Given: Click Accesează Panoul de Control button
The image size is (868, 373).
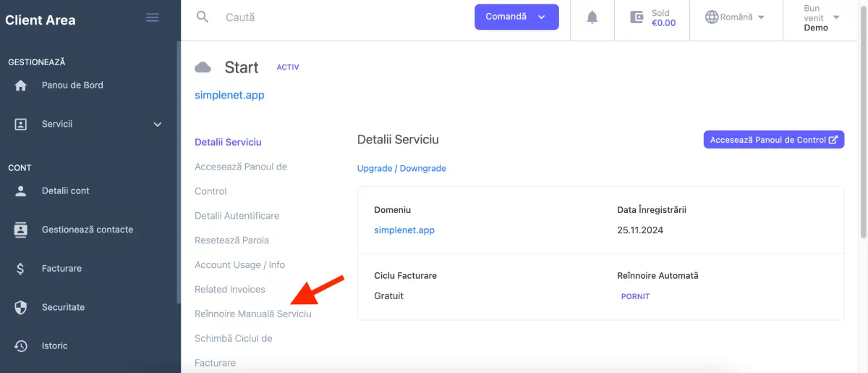Looking at the screenshot, I should 773,140.
